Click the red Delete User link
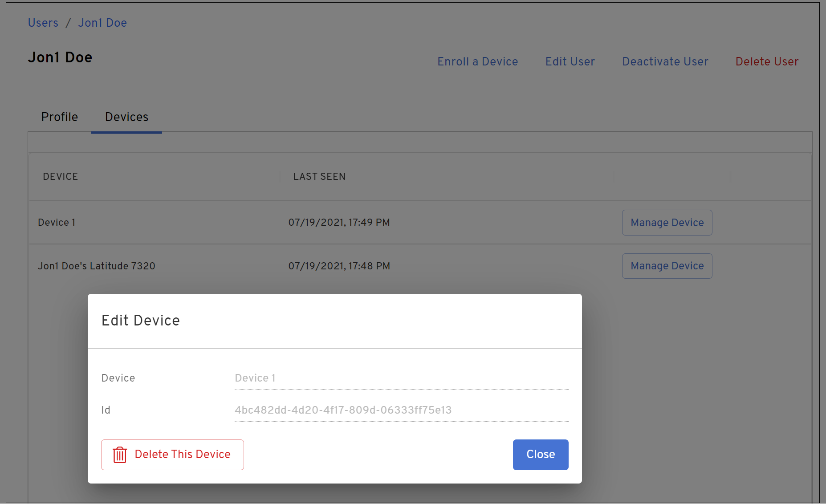This screenshot has width=826, height=504. 767,61
